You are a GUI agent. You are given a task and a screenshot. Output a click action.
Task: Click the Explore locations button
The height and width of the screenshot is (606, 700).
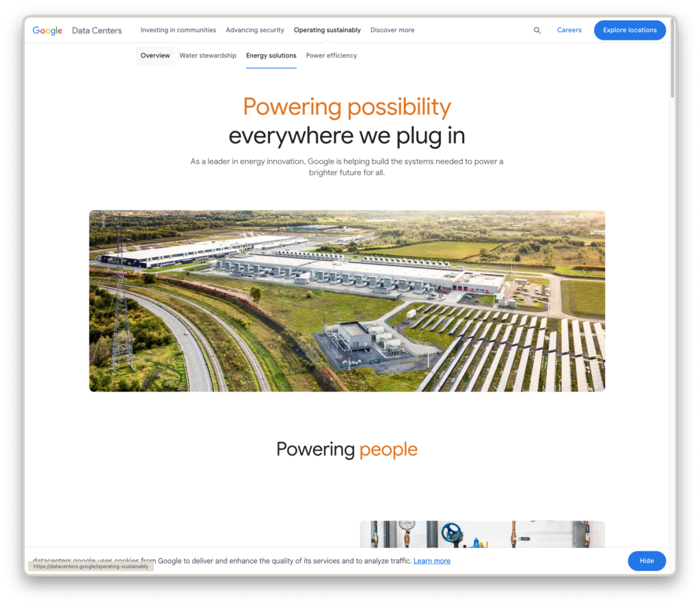pos(630,30)
